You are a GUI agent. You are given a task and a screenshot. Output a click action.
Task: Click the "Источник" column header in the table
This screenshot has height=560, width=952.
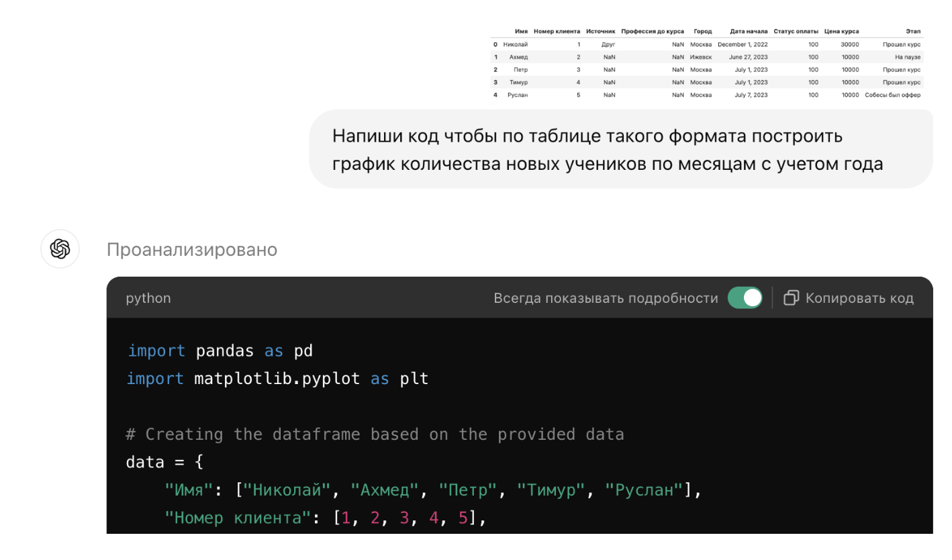tap(600, 32)
